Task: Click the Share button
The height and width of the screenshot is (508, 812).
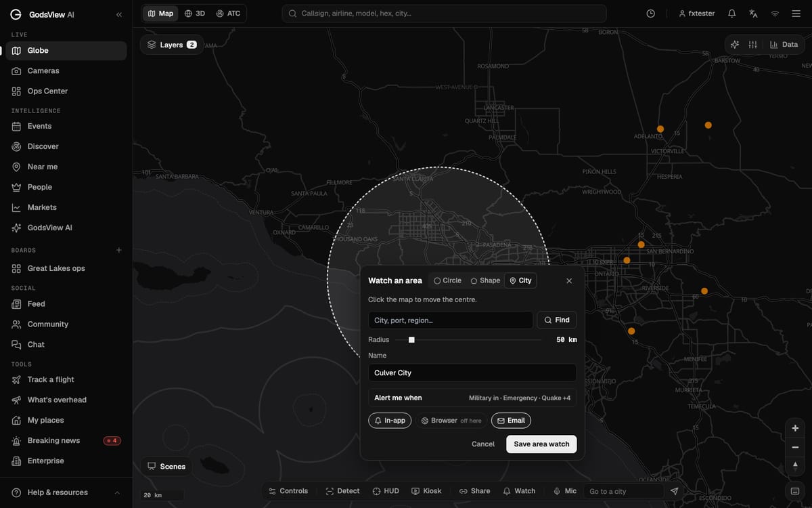Action: tap(474, 491)
